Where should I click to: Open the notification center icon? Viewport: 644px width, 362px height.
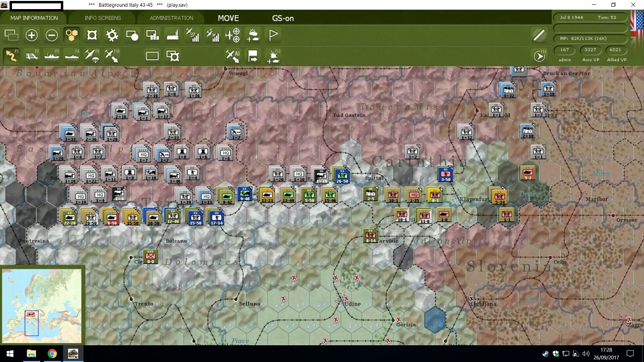pos(631,354)
